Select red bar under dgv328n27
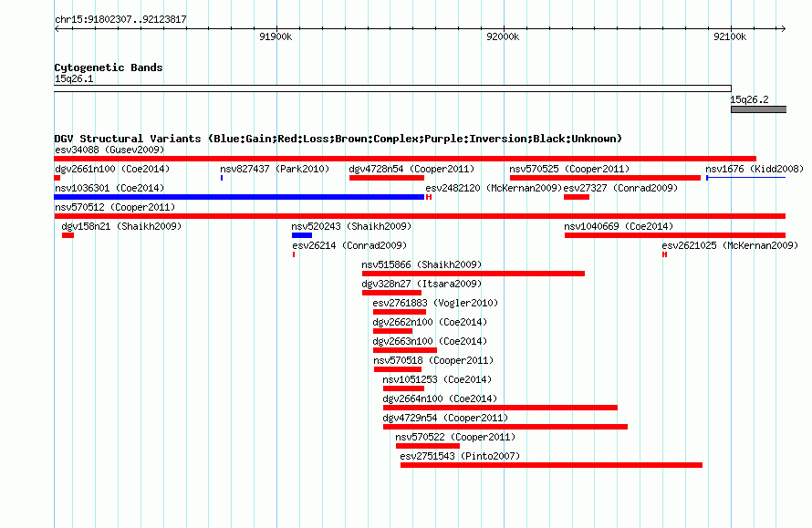Viewport: 812px width, 528px height. 391,293
